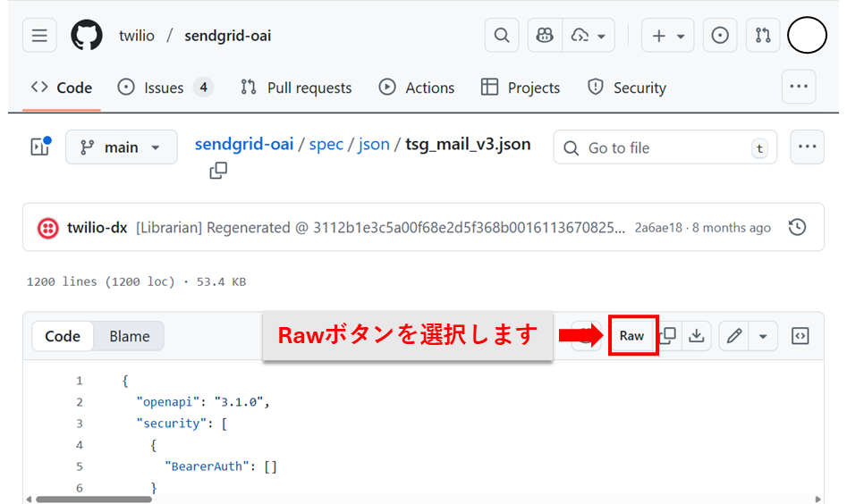Copy raw file contents icon
This screenshot has width=847, height=504.
[669, 336]
